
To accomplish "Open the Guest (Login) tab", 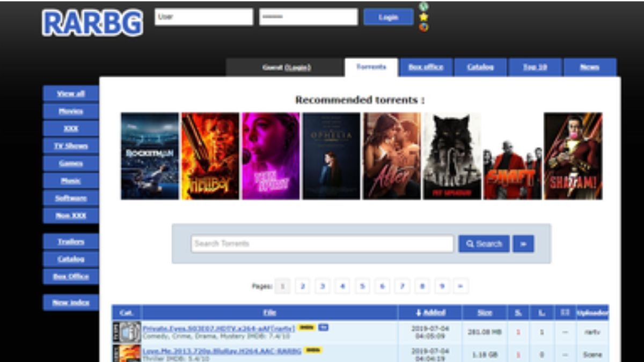I will pyautogui.click(x=285, y=68).
